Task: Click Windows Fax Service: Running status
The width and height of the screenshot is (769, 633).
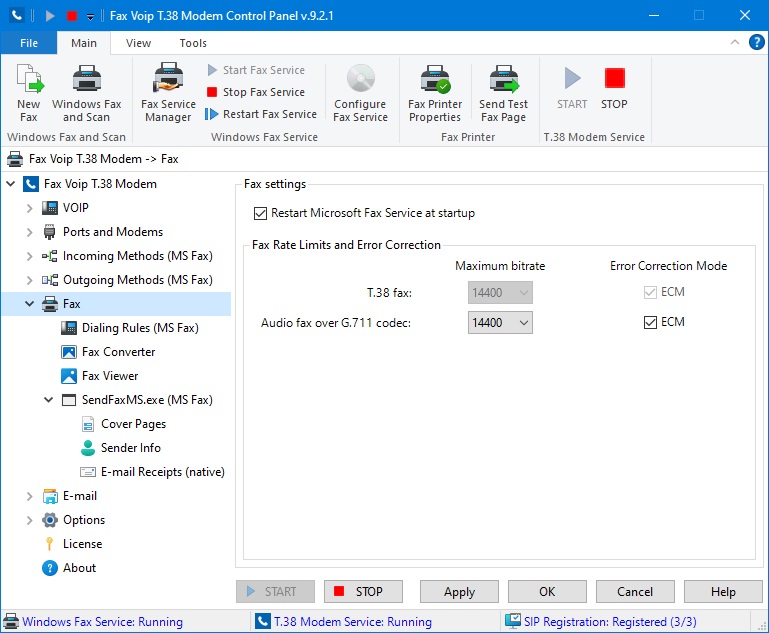Action: [103, 622]
